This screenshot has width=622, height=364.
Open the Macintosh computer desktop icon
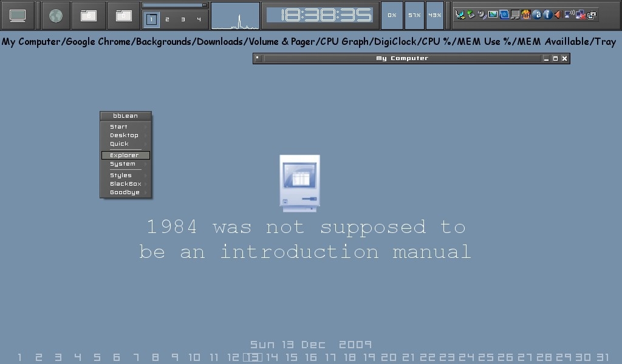click(x=299, y=183)
